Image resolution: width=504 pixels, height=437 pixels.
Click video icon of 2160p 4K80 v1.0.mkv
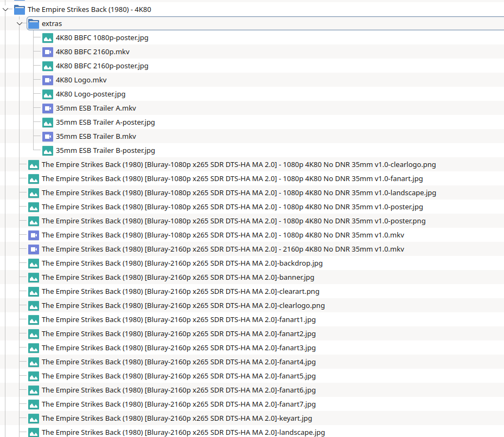34,249
